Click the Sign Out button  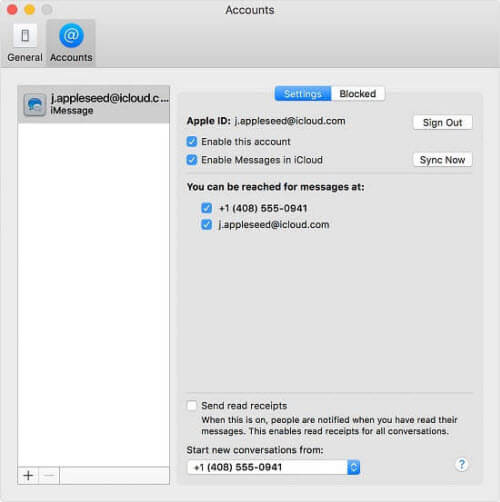pos(442,123)
